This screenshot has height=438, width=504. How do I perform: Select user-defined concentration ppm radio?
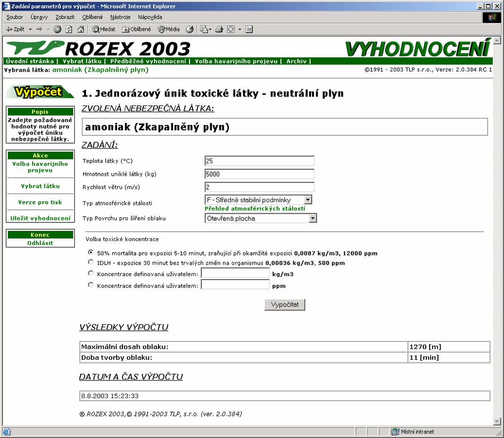91,285
